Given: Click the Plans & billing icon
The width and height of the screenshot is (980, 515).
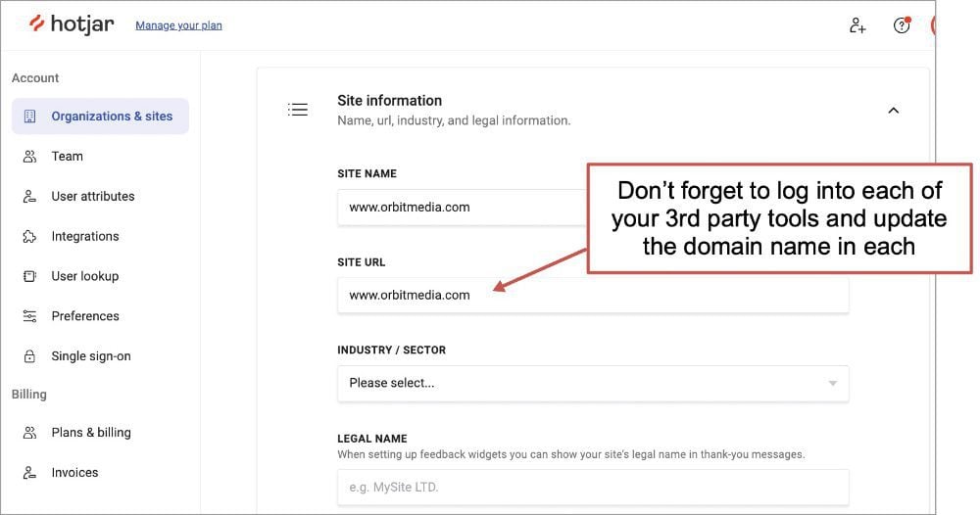Looking at the screenshot, I should [x=29, y=433].
